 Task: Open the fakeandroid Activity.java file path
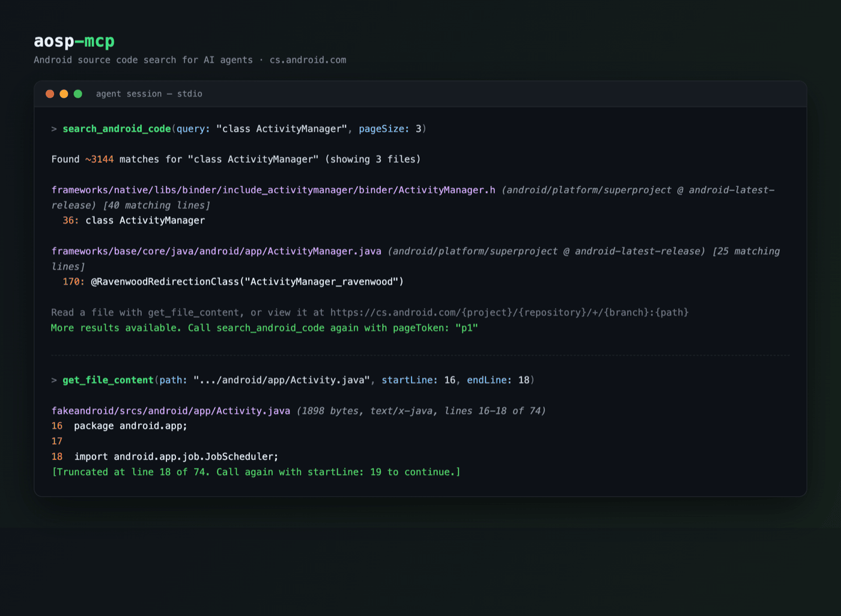click(171, 411)
